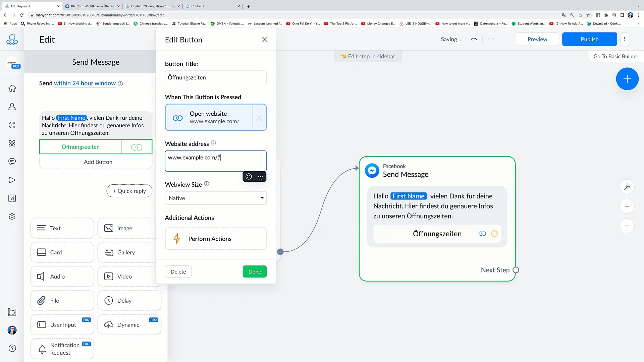The width and height of the screenshot is (644, 362).
Task: Open Live Chat sidebar icon
Action: 12,162
